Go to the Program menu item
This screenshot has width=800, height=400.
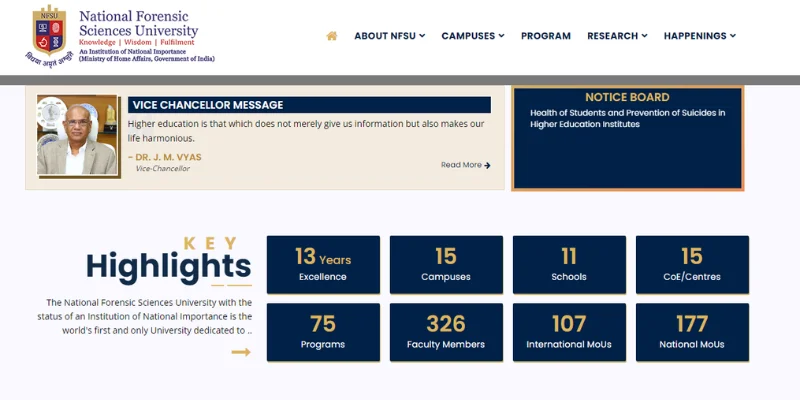(545, 36)
